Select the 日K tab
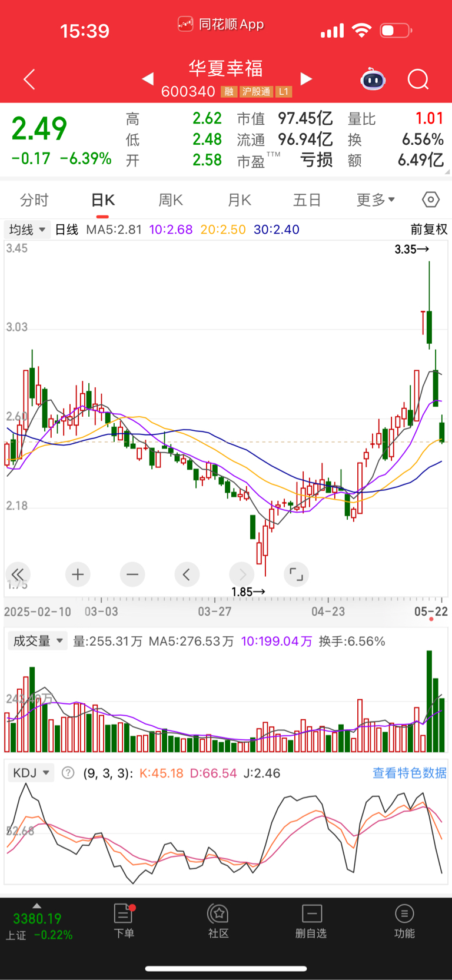Viewport: 452px width, 980px height. (x=102, y=200)
